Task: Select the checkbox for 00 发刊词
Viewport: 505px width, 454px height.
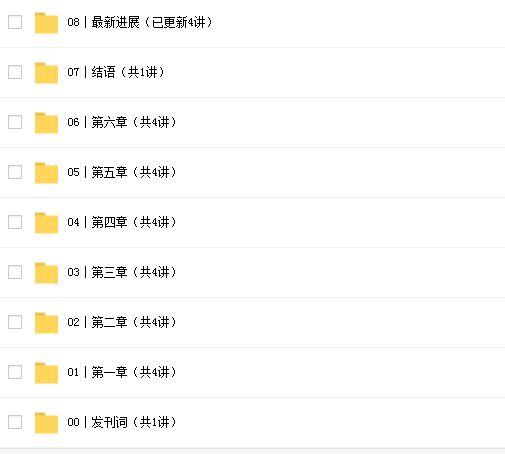Action: (15, 422)
